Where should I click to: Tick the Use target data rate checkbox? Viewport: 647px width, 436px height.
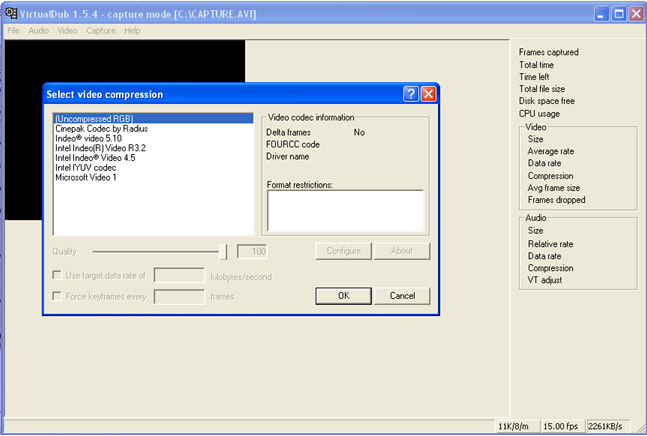[57, 275]
